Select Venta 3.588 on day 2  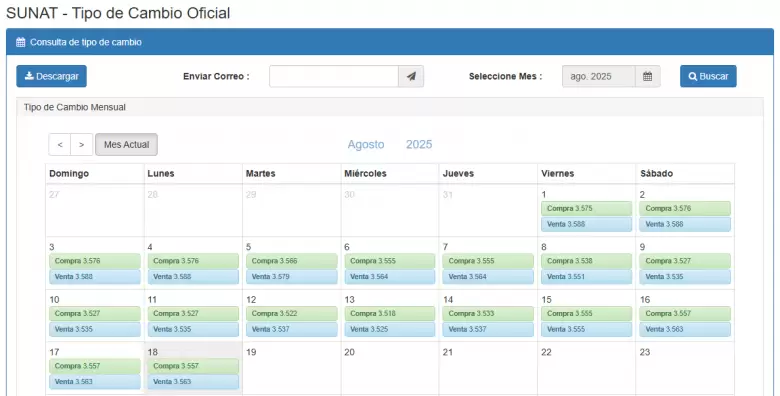click(x=684, y=224)
